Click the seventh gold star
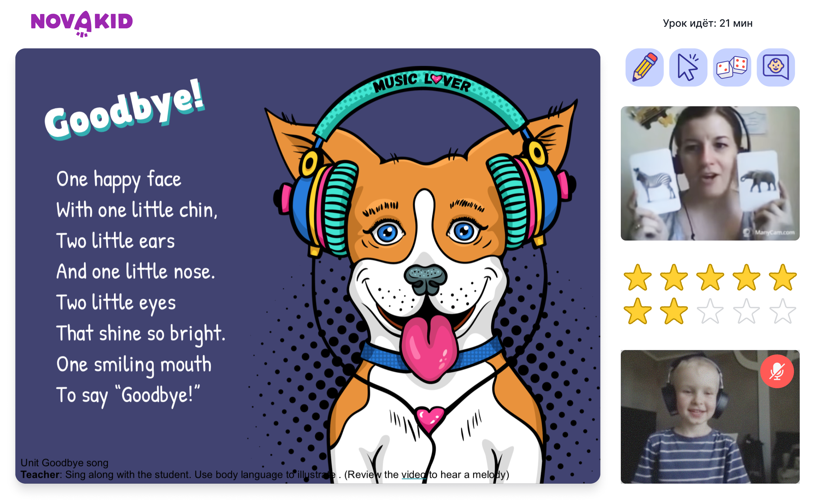The height and width of the screenshot is (504, 815). coord(674,311)
